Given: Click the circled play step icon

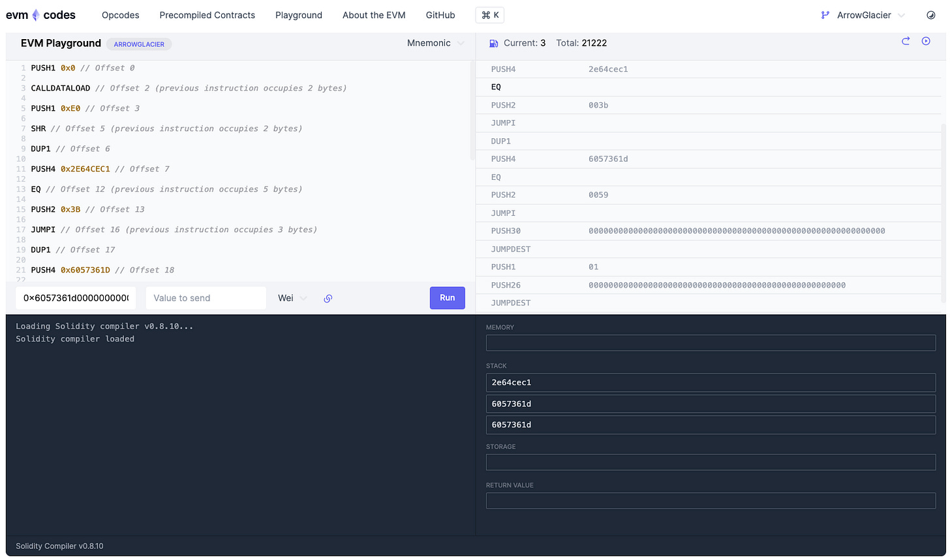Looking at the screenshot, I should tap(926, 41).
